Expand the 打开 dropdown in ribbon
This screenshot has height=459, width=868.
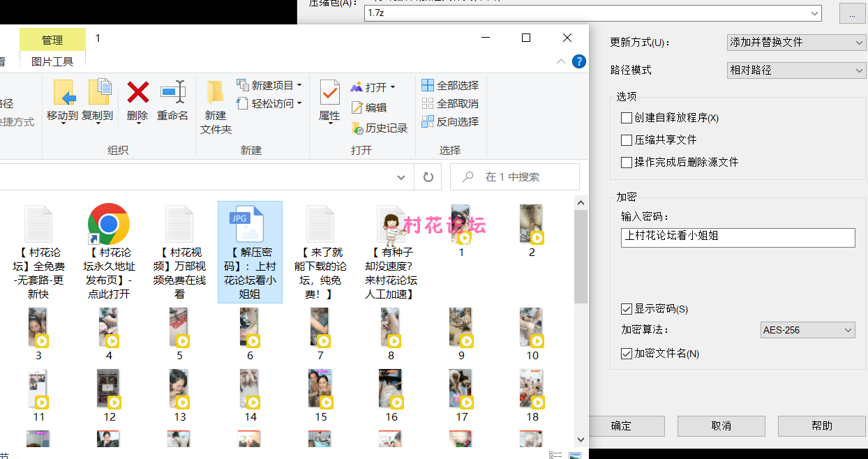[x=392, y=87]
